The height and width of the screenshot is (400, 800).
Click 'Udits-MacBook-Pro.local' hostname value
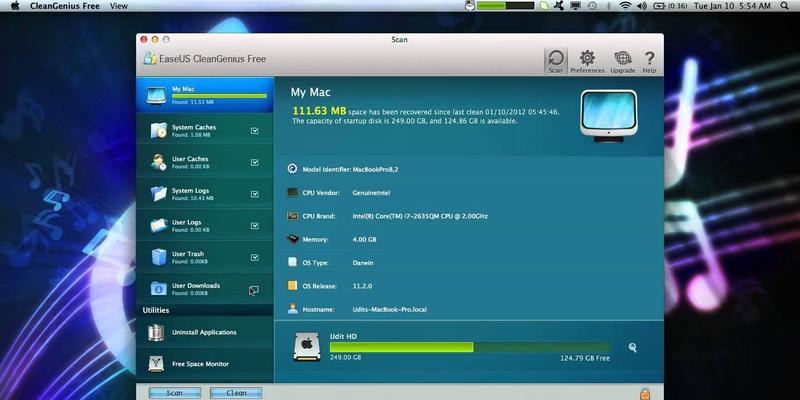(390, 309)
